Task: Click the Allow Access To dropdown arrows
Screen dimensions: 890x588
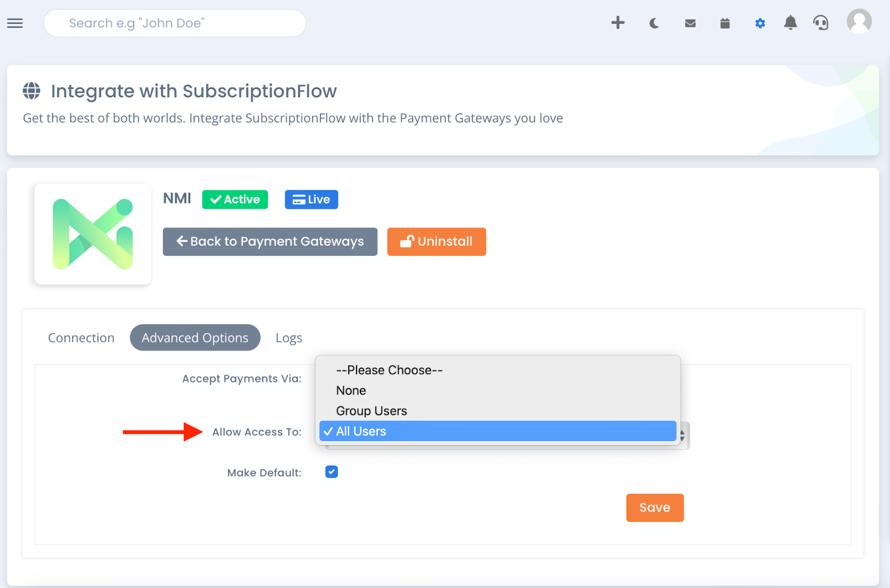Action: [683, 436]
